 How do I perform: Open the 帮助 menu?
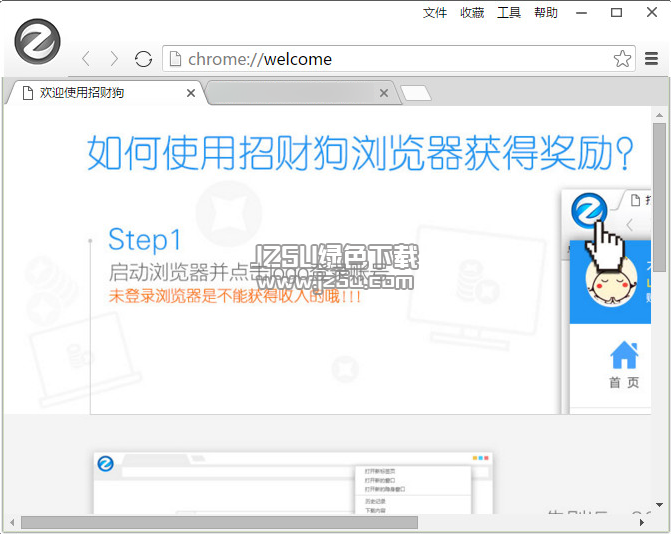click(546, 12)
